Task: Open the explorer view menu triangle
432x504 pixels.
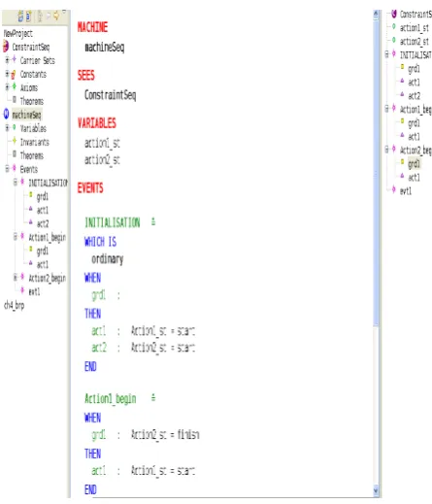Action: tap(64, 12)
